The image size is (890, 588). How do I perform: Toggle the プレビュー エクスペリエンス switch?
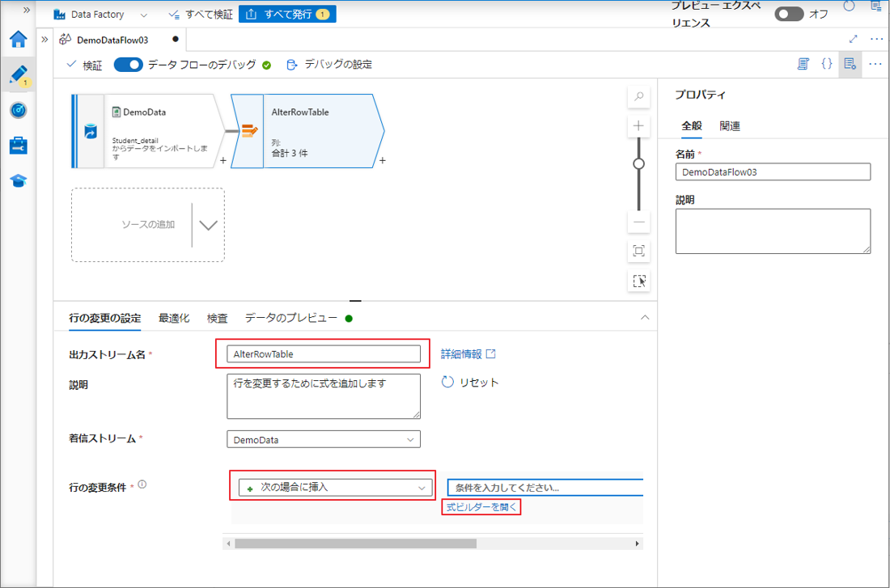coord(789,15)
